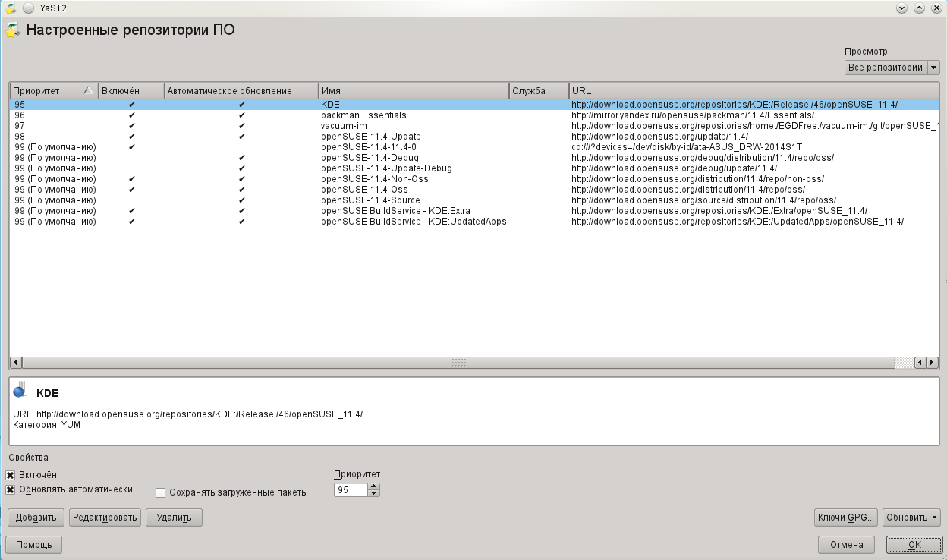Click the enabled checkmark for openSUSE-11.4-Oss row
The height and width of the screenshot is (560, 947).
(132, 190)
